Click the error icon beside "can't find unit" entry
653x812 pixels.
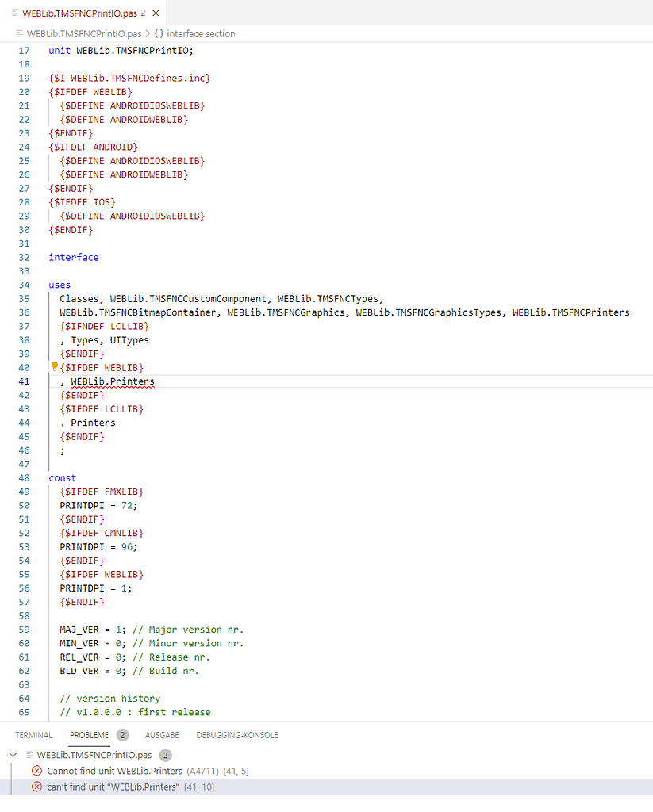click(x=38, y=787)
